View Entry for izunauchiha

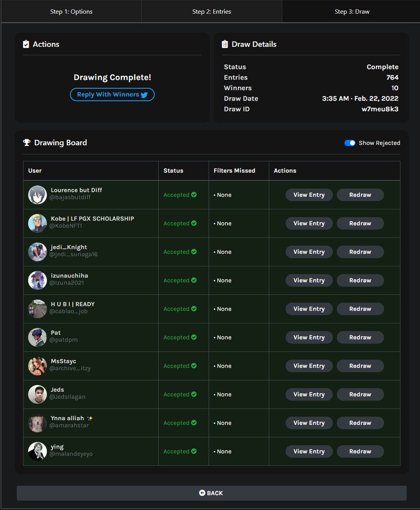[309, 280]
